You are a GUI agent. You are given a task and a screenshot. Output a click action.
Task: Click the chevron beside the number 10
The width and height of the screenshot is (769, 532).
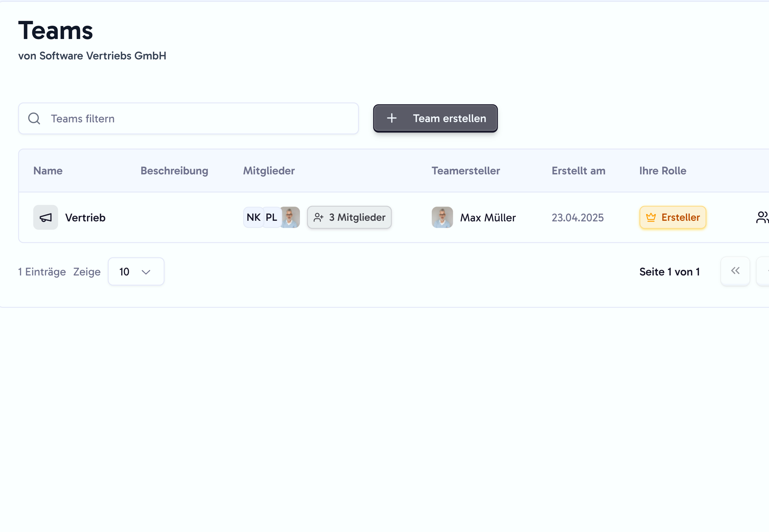point(146,271)
